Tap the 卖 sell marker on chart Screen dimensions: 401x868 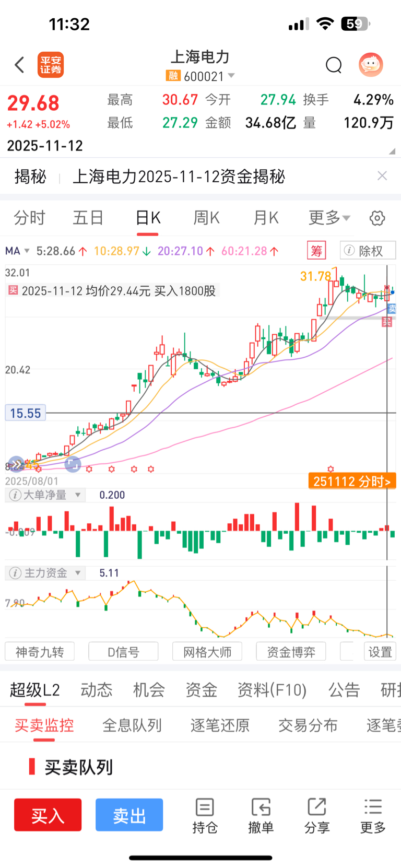392,309
